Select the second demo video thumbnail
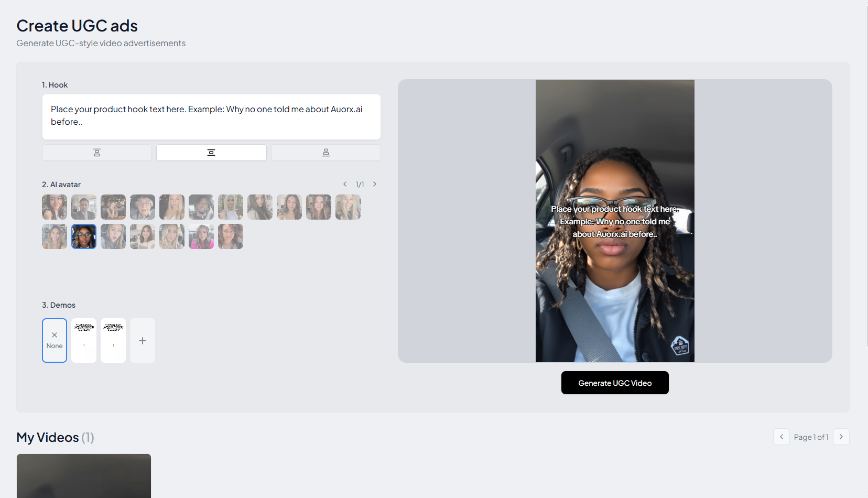 pos(113,340)
